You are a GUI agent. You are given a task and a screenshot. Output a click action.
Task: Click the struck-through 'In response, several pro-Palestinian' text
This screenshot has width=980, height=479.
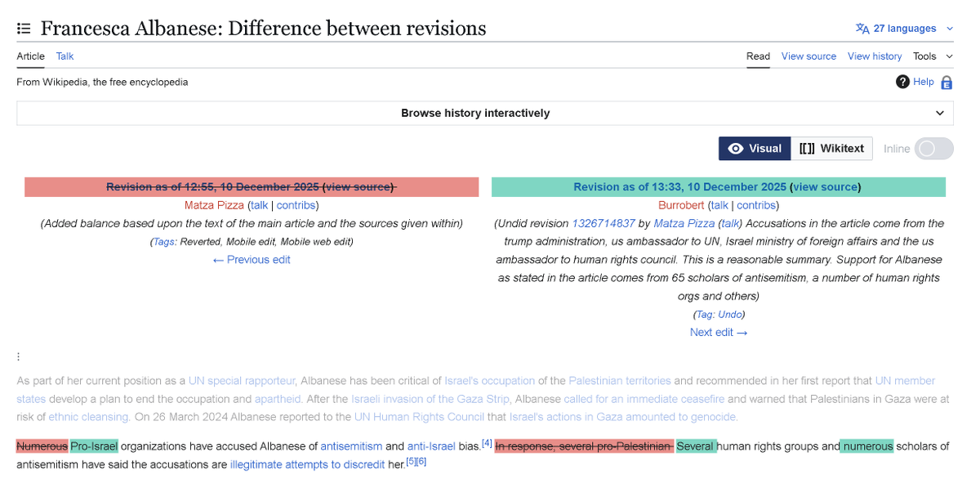584,446
